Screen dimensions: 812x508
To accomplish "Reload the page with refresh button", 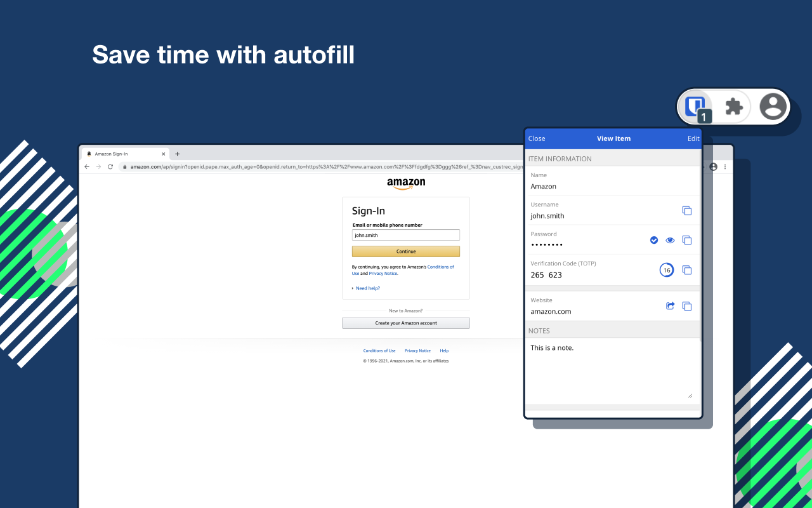I will click(110, 167).
